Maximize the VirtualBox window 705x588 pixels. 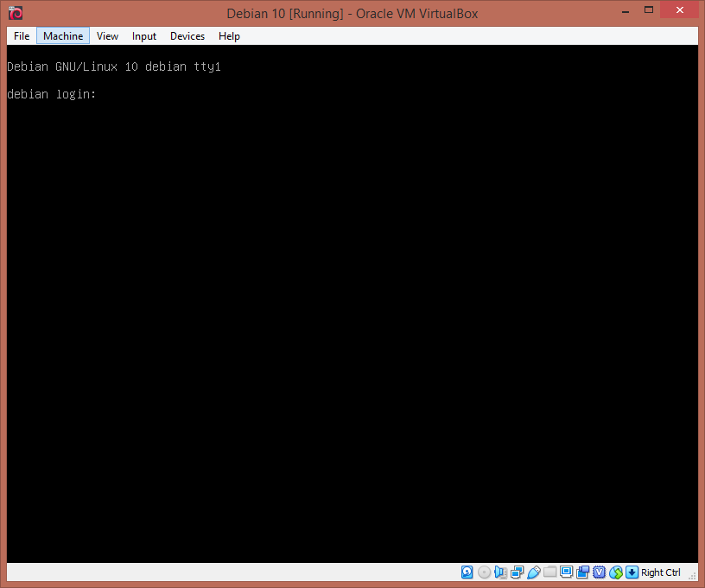click(x=648, y=9)
